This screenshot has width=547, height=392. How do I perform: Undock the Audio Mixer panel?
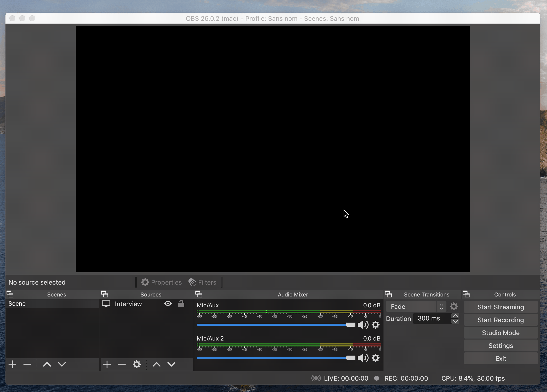(199, 294)
